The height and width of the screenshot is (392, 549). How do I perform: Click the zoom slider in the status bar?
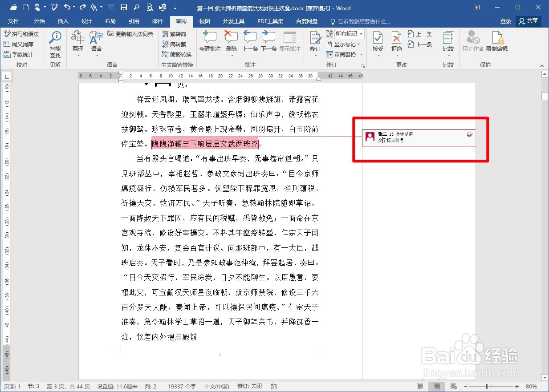pos(487,386)
